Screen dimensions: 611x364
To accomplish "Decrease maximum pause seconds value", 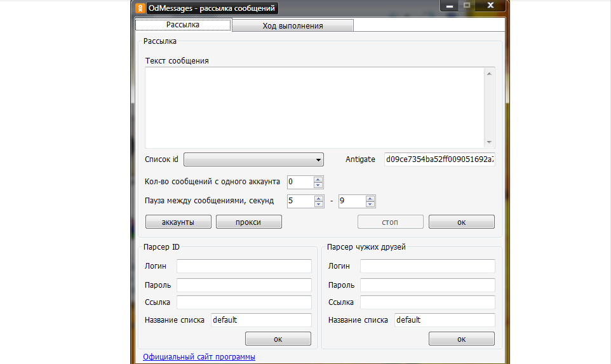I will pyautogui.click(x=370, y=205).
